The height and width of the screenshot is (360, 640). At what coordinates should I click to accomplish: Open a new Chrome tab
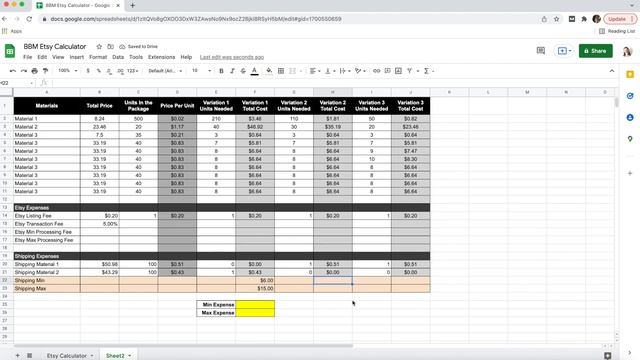(132, 5)
